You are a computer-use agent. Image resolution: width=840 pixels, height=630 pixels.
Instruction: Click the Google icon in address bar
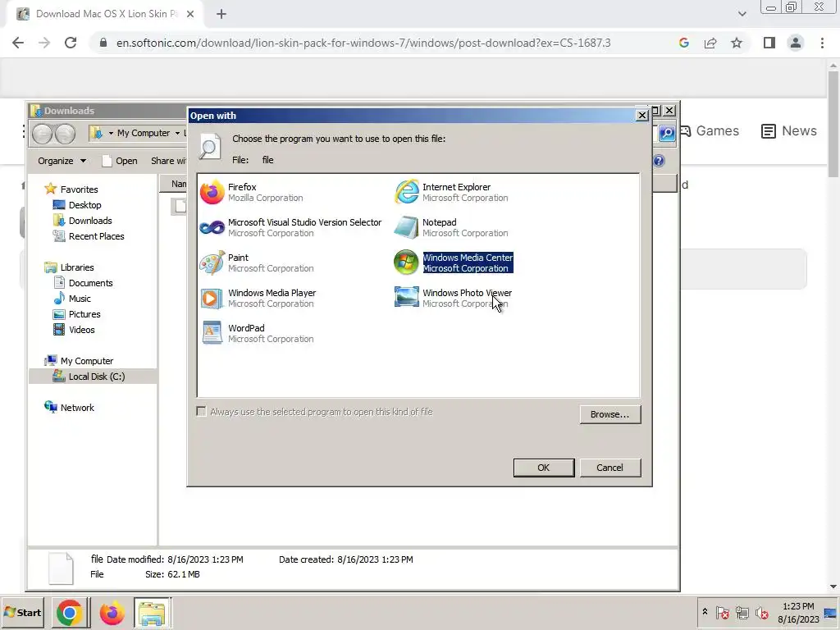[683, 43]
